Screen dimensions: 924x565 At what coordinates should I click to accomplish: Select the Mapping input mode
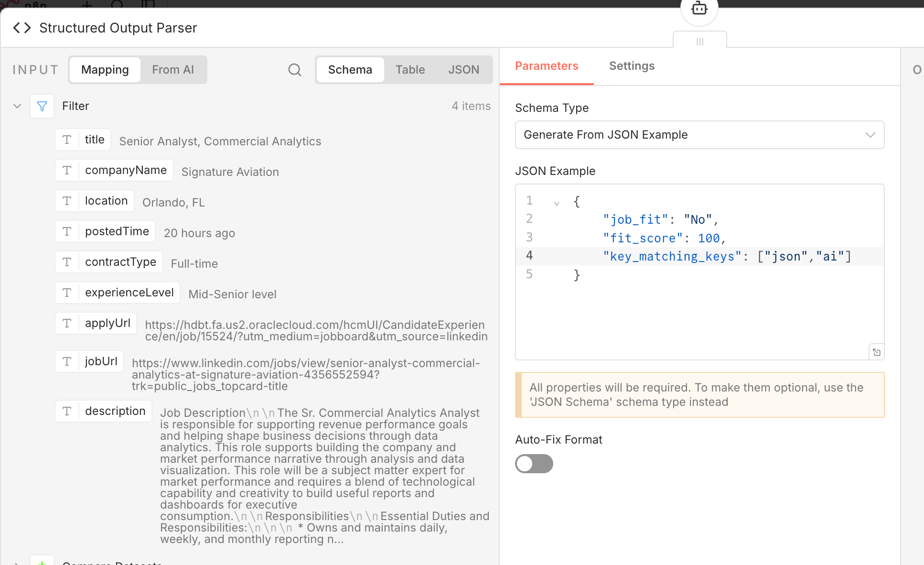105,70
